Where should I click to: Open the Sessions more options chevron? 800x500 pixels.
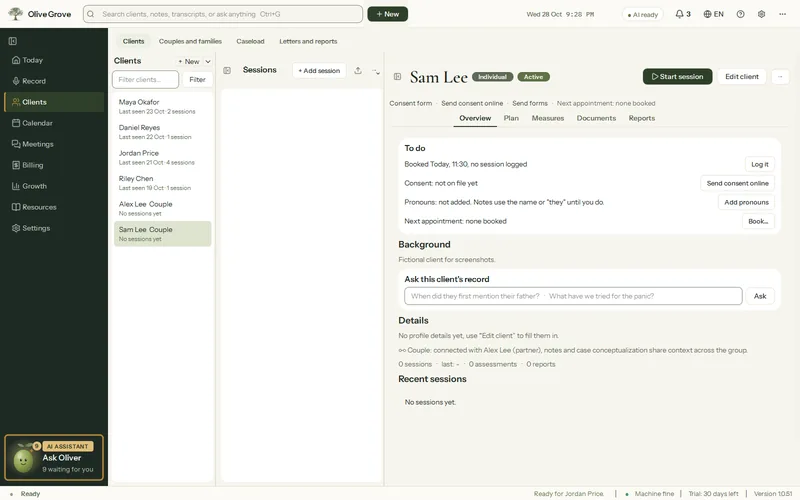[x=376, y=71]
